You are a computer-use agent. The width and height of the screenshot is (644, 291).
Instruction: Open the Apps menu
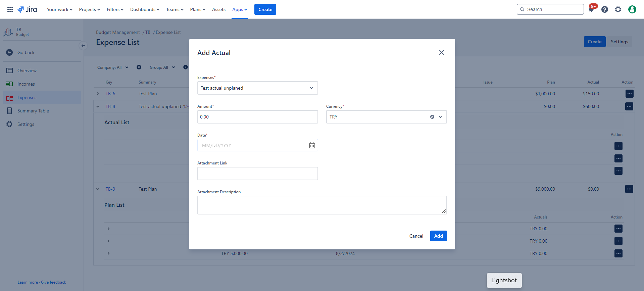click(240, 9)
